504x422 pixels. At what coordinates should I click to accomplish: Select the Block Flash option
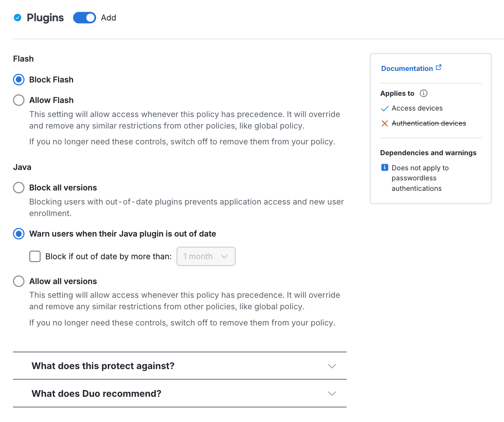[18, 79]
